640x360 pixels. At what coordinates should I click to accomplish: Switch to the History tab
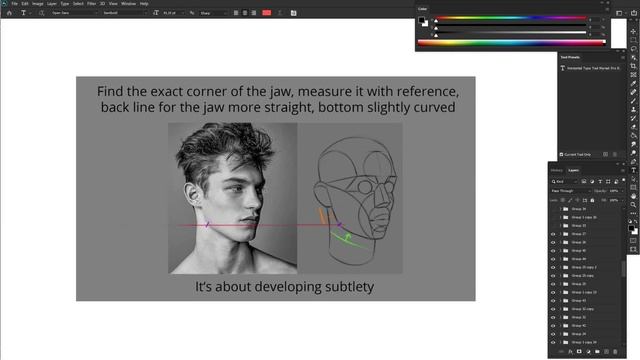click(x=557, y=171)
